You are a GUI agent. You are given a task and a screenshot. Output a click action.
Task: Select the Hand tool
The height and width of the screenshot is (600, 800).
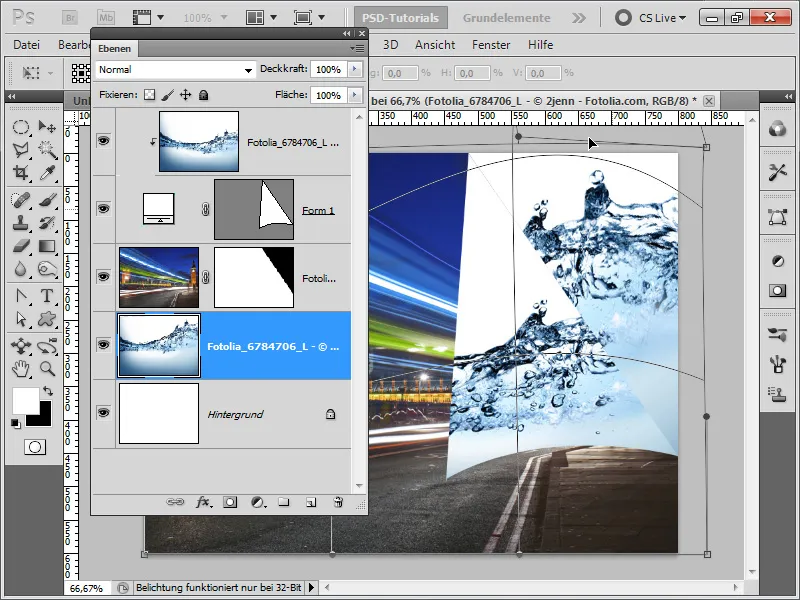click(20, 368)
